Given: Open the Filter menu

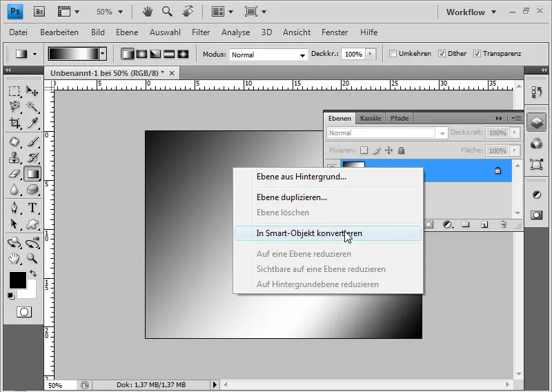Looking at the screenshot, I should (x=201, y=32).
